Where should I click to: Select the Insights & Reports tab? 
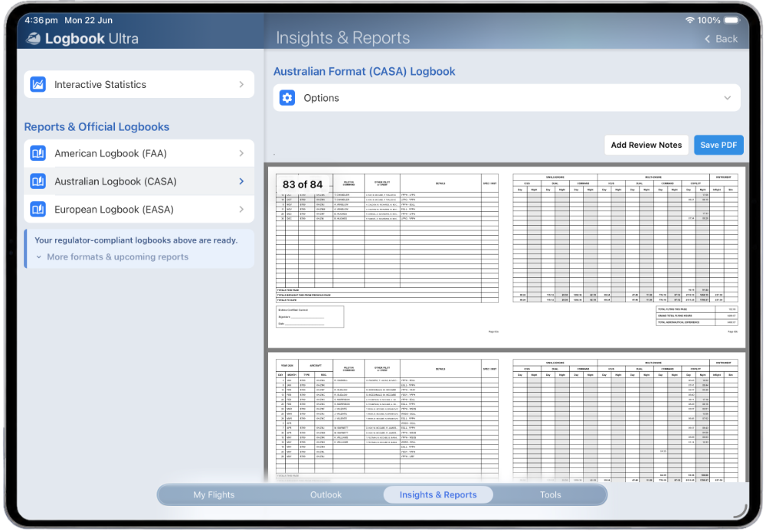tap(438, 495)
